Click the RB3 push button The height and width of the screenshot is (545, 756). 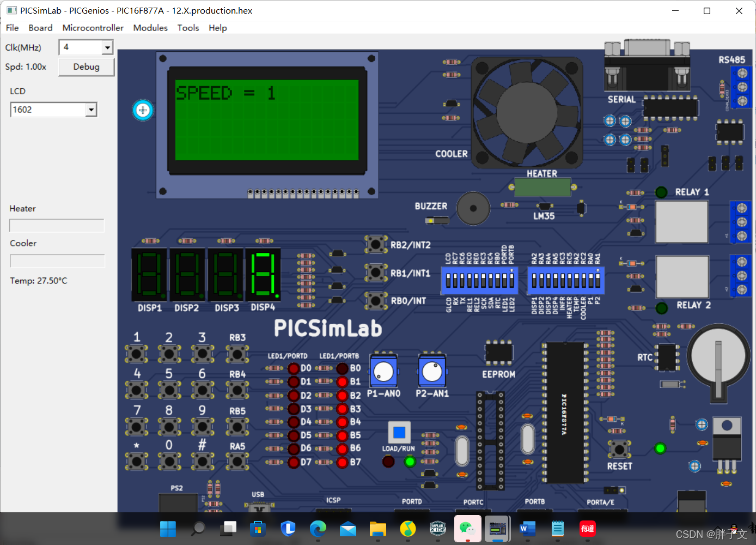coord(237,354)
